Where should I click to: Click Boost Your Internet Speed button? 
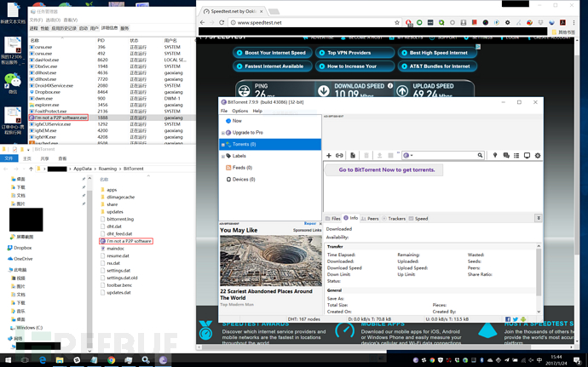pos(272,53)
